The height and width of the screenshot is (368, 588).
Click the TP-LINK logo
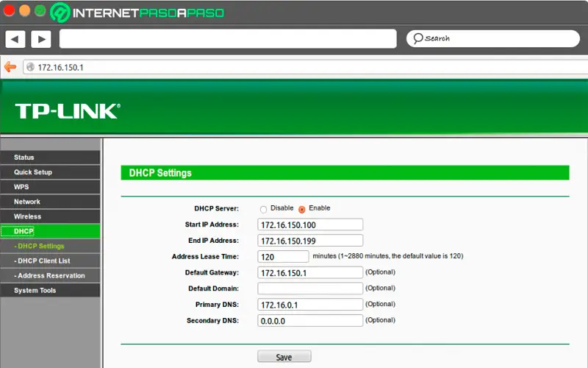[x=68, y=111]
